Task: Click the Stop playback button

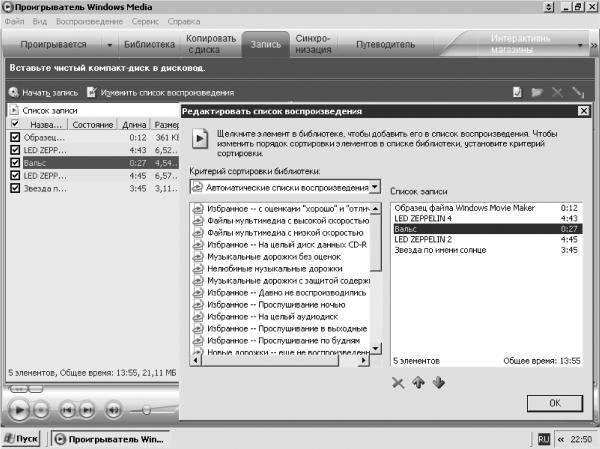Action: click(x=41, y=410)
